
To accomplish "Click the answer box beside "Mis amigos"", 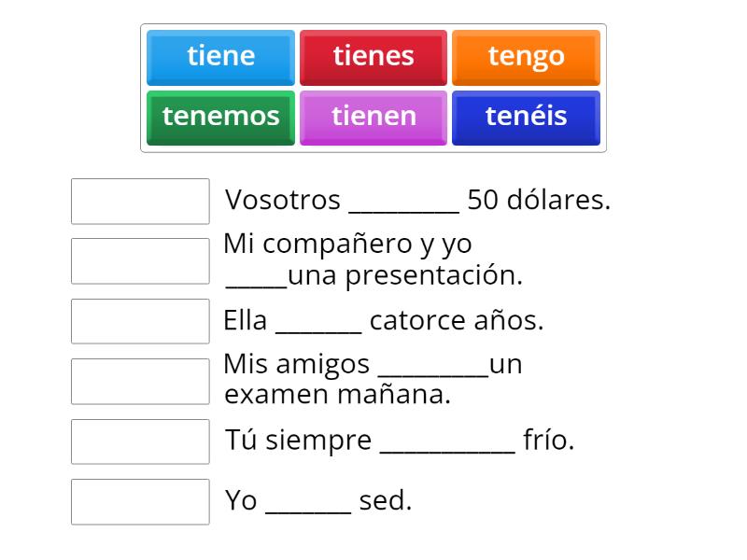I will (x=140, y=381).
